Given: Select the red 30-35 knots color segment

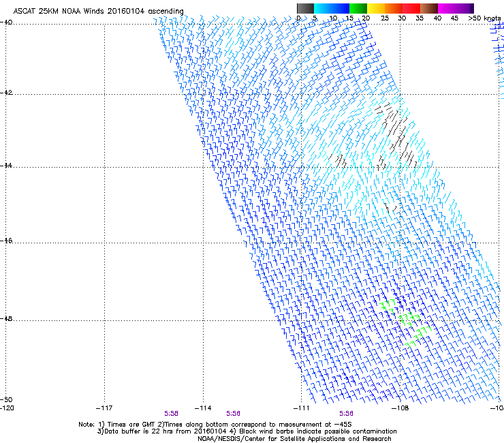Looking at the screenshot, I should point(411,8).
